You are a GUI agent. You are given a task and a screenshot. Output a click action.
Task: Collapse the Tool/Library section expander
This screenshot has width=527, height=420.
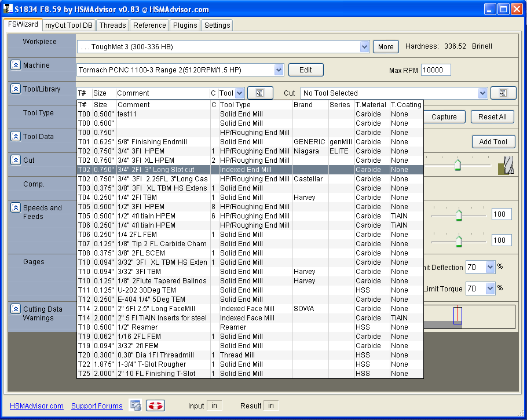pos(16,89)
